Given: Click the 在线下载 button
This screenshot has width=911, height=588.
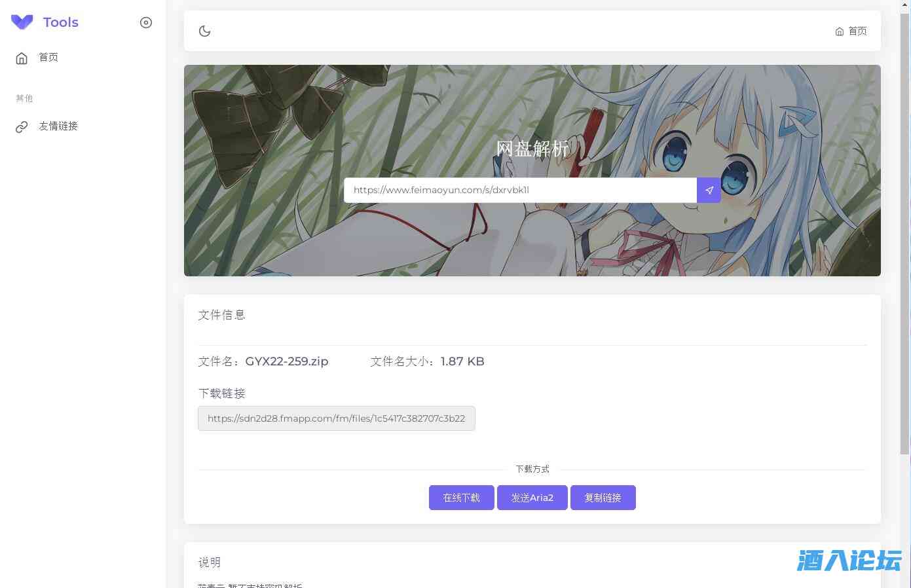Looking at the screenshot, I should click(462, 498).
